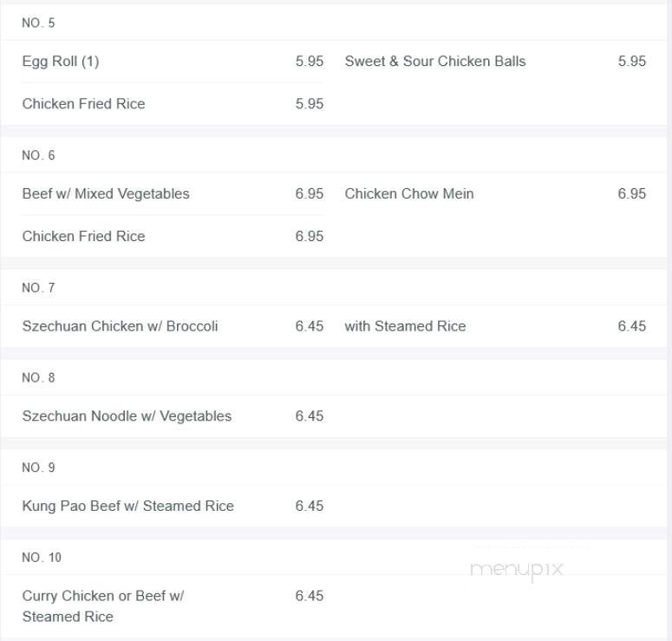Click the Egg Roll (1) menu item
The width and height of the screenshot is (672, 641).
click(x=61, y=62)
